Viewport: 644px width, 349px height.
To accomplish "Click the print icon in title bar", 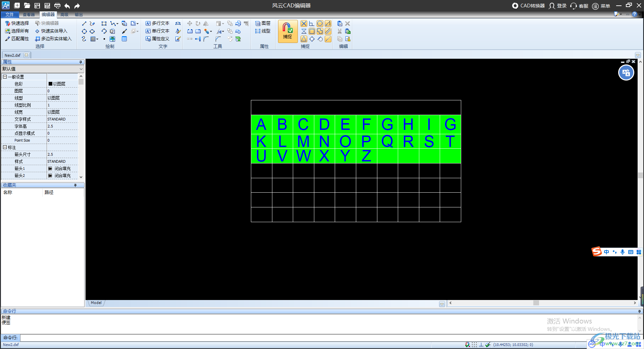I will coord(57,6).
